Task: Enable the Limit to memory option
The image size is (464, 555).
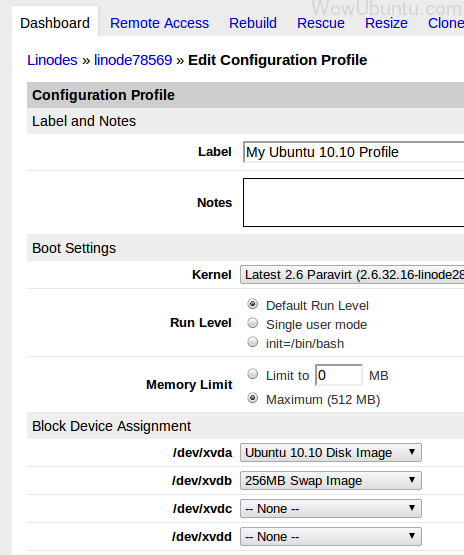Action: pyautogui.click(x=252, y=374)
